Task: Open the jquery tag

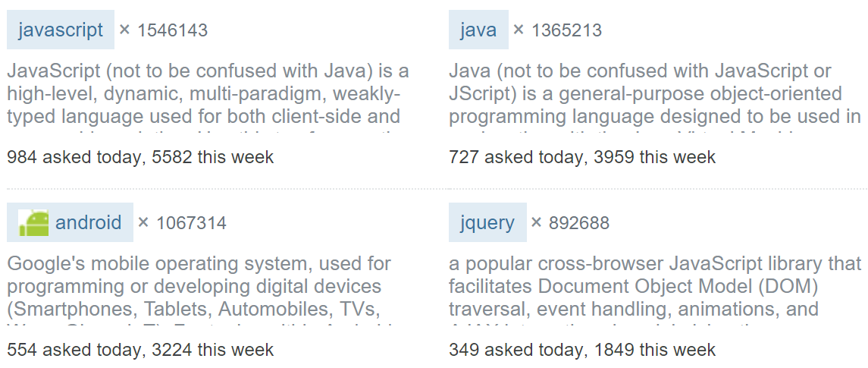Action: click(x=487, y=222)
